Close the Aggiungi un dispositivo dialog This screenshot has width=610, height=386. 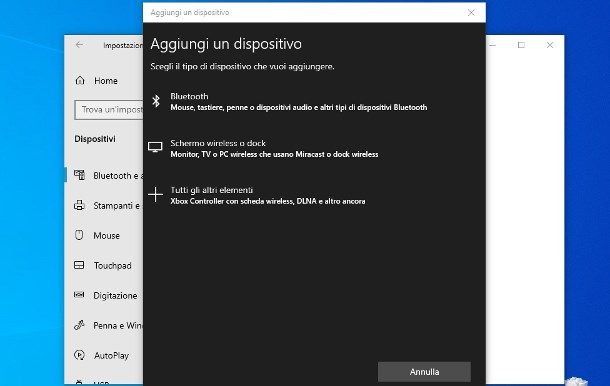(x=471, y=12)
